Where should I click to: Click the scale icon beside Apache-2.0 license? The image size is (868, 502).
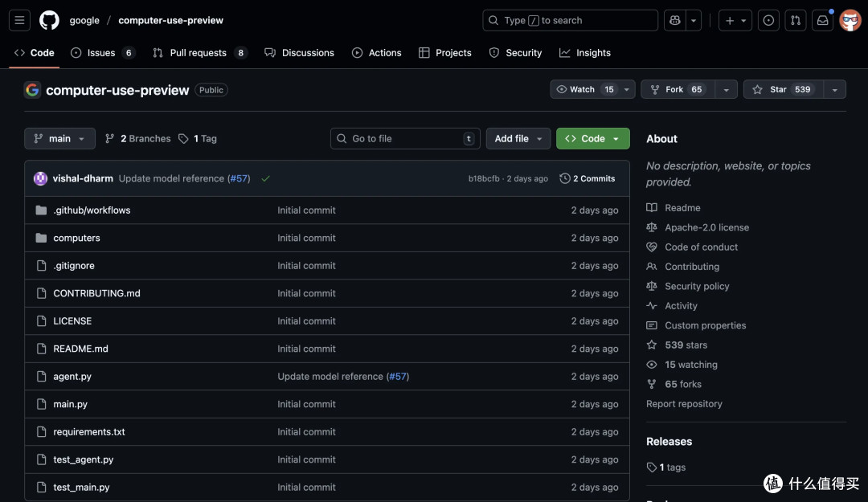click(x=652, y=227)
